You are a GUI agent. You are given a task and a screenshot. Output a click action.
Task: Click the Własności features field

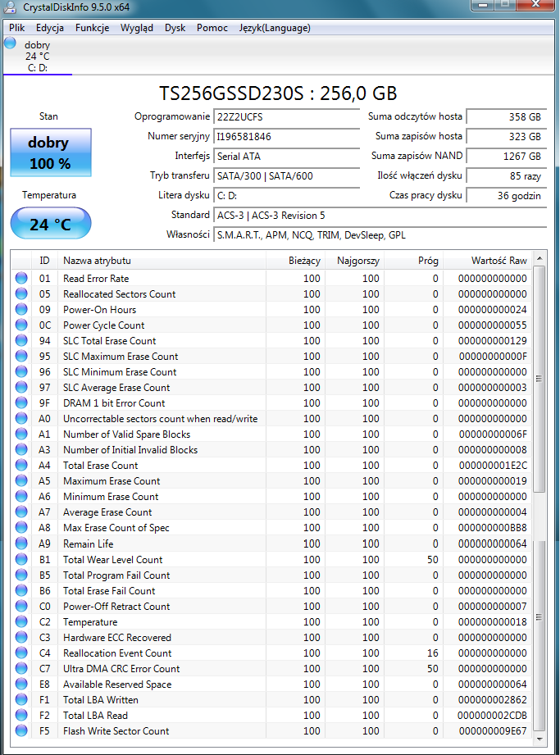(x=380, y=235)
